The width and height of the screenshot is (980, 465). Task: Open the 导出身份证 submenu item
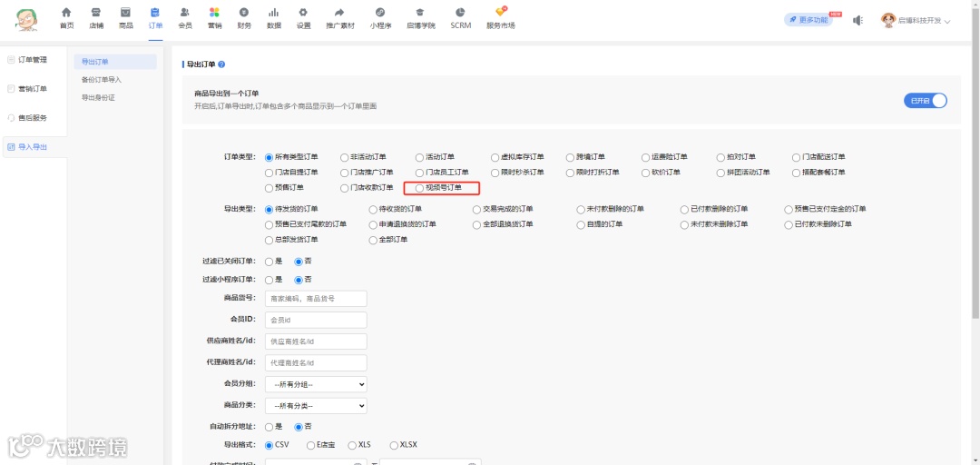click(98, 97)
